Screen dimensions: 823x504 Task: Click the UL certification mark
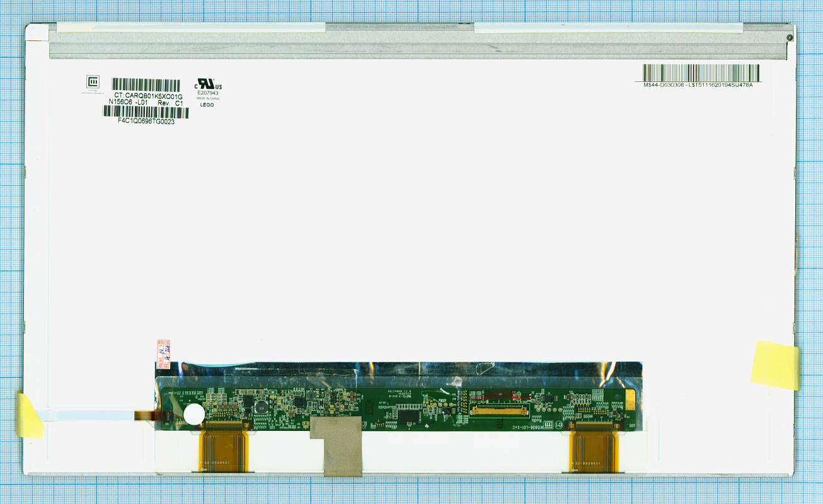208,84
